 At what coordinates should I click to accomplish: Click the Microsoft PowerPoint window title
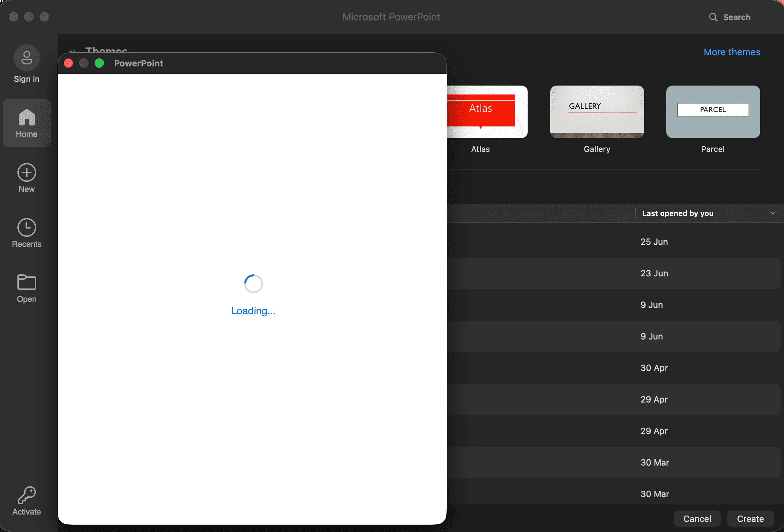[x=391, y=17]
